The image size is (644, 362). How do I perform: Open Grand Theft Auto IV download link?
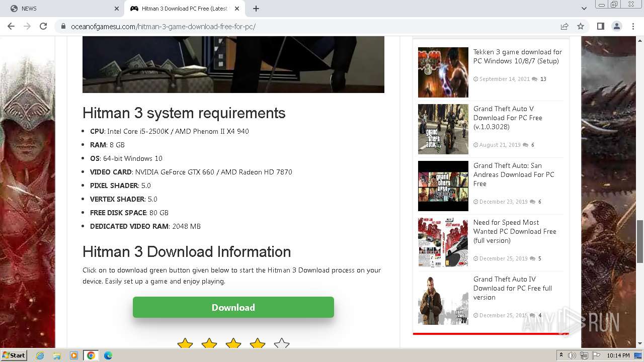(x=513, y=288)
